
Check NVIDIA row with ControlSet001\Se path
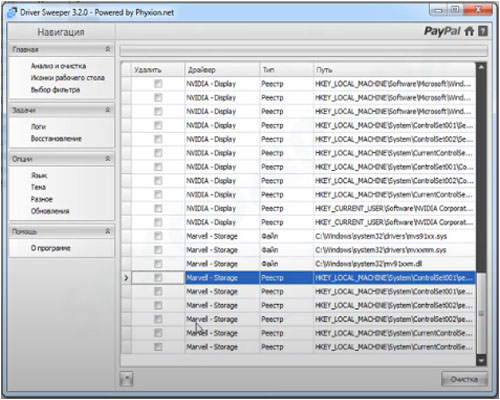click(158, 125)
